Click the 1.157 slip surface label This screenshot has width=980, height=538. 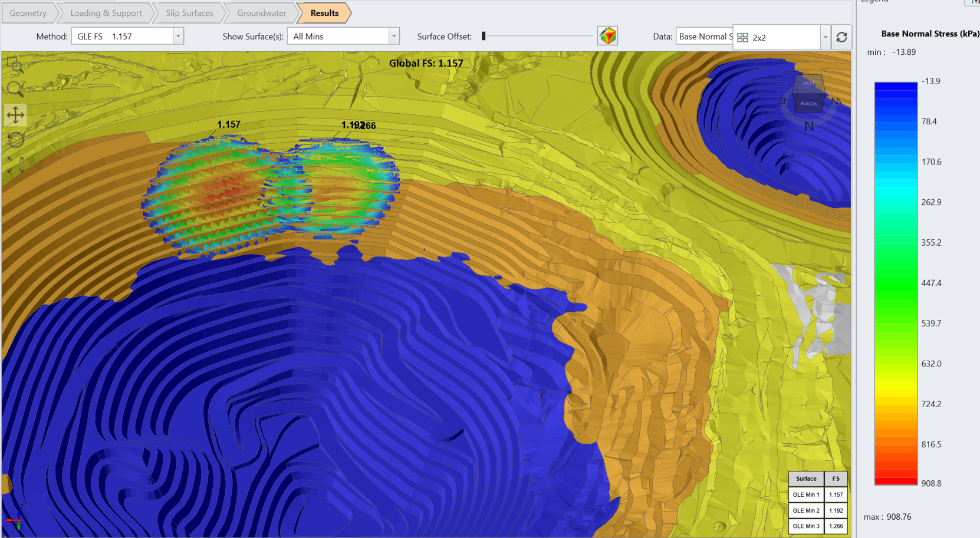229,124
